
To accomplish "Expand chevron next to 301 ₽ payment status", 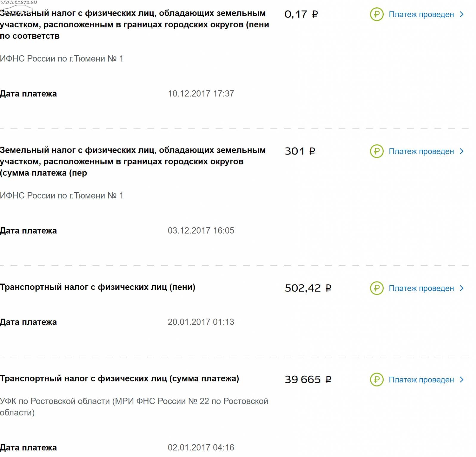I will [x=462, y=151].
